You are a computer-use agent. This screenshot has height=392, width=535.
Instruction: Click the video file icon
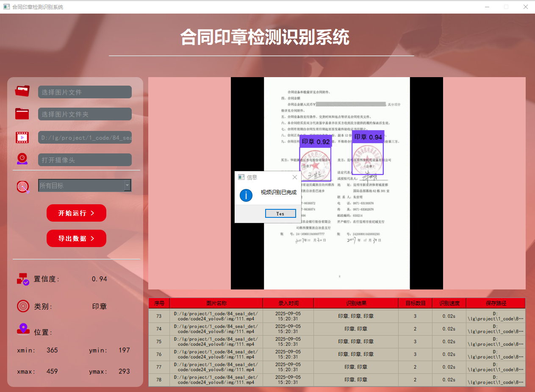click(x=22, y=137)
